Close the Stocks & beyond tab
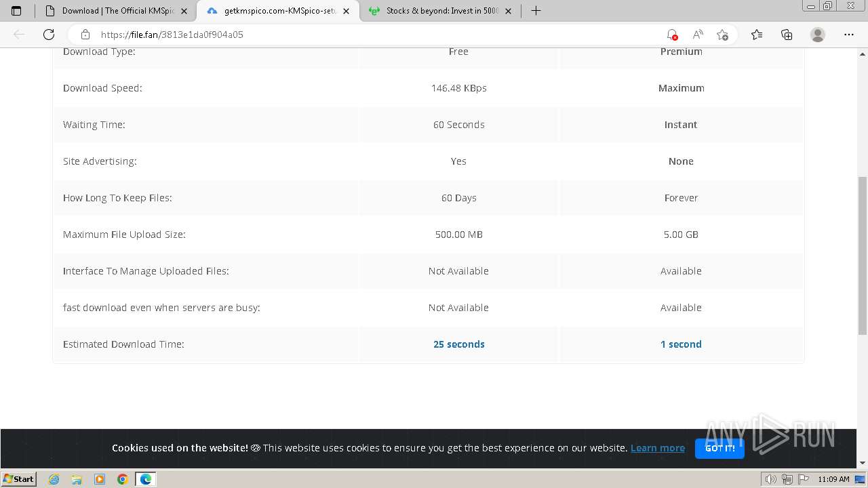Image resolution: width=868 pixels, height=488 pixels. (508, 11)
